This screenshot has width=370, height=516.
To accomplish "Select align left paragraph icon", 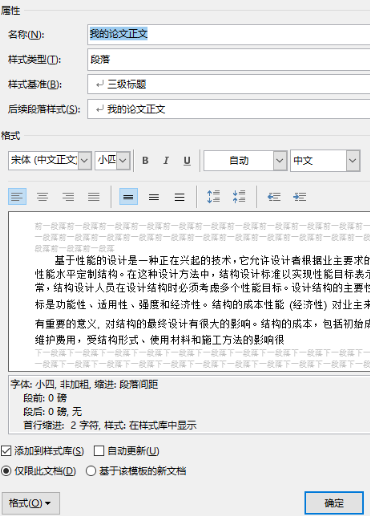I will tap(17, 197).
